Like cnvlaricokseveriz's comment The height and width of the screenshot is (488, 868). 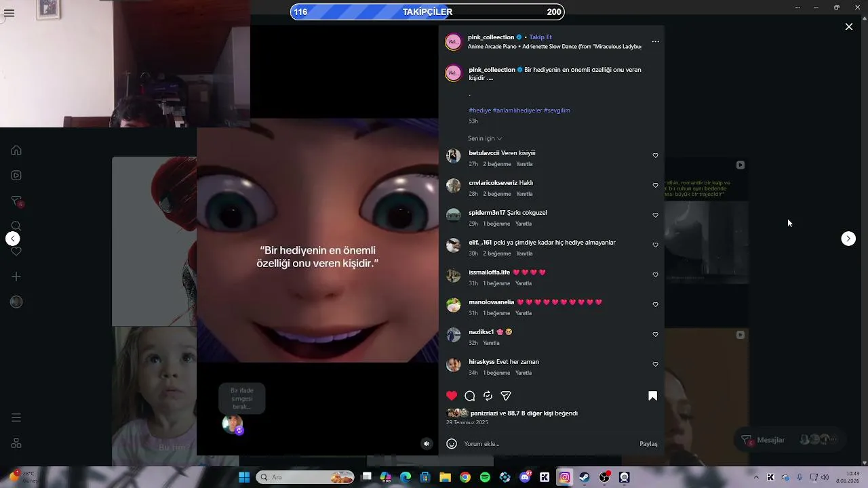click(x=655, y=186)
